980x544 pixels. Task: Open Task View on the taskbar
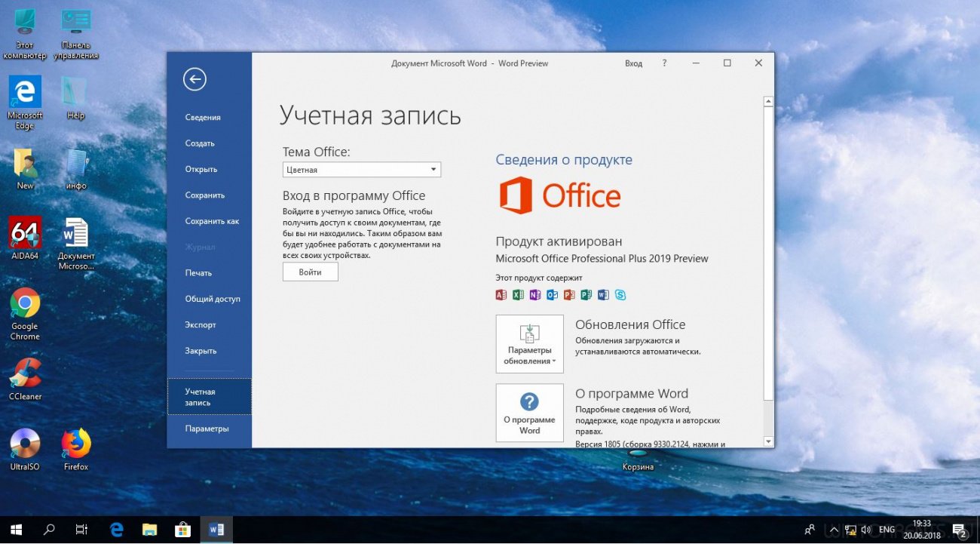[82, 530]
